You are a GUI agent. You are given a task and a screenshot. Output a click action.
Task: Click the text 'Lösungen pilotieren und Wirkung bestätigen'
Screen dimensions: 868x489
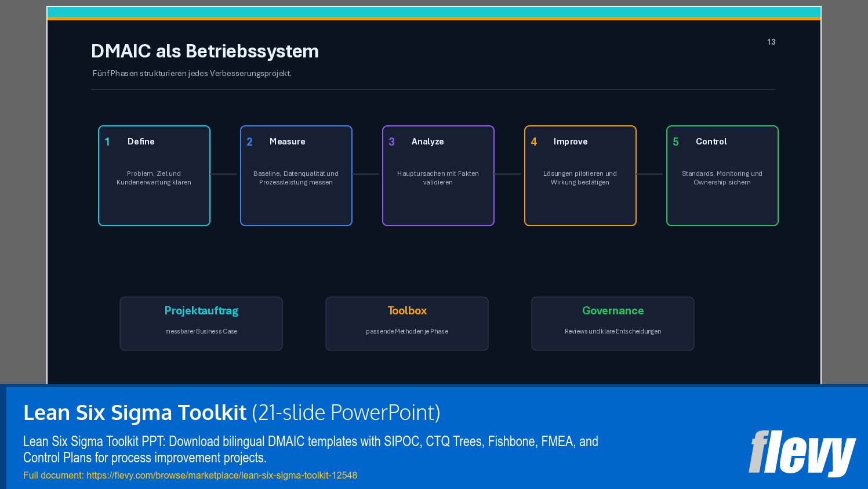[x=580, y=178]
